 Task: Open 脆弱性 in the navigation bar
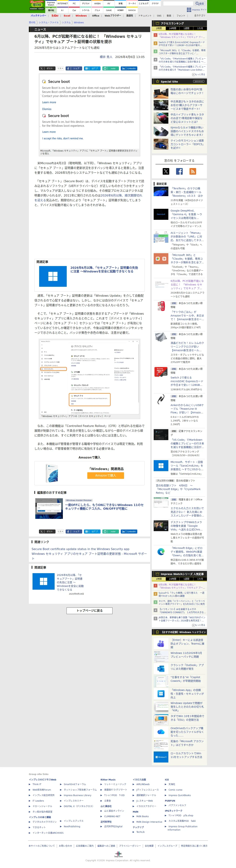point(130,15)
